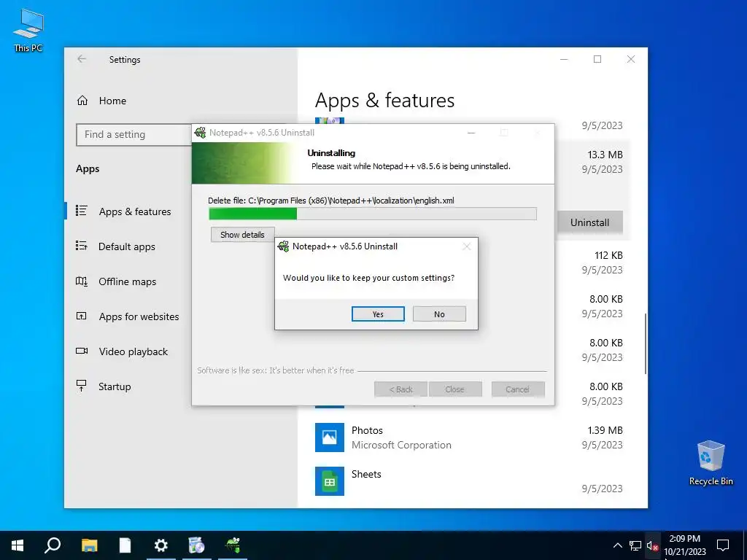Image resolution: width=747 pixels, height=560 pixels.
Task: Close the custom settings confirmation dialog
Action: 467,246
